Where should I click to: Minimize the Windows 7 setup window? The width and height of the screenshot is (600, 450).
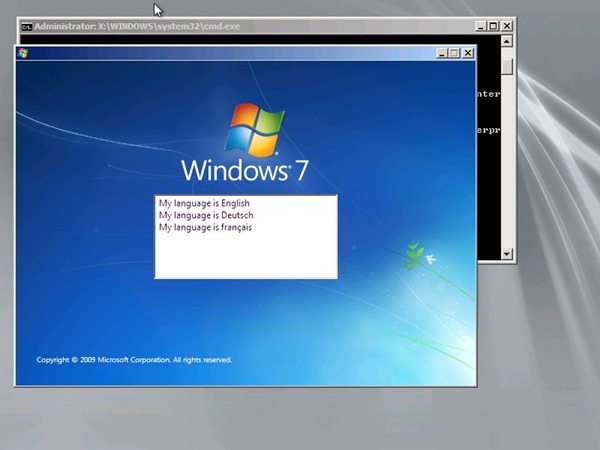tap(442, 53)
